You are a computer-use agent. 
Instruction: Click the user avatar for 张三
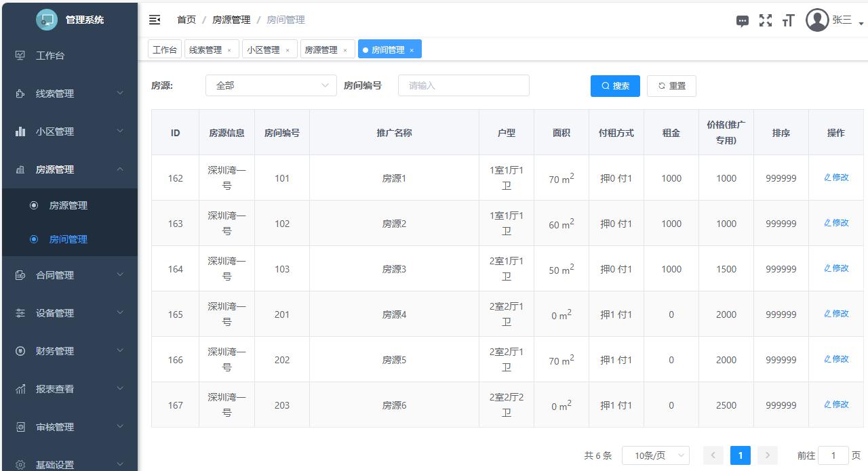[x=817, y=20]
